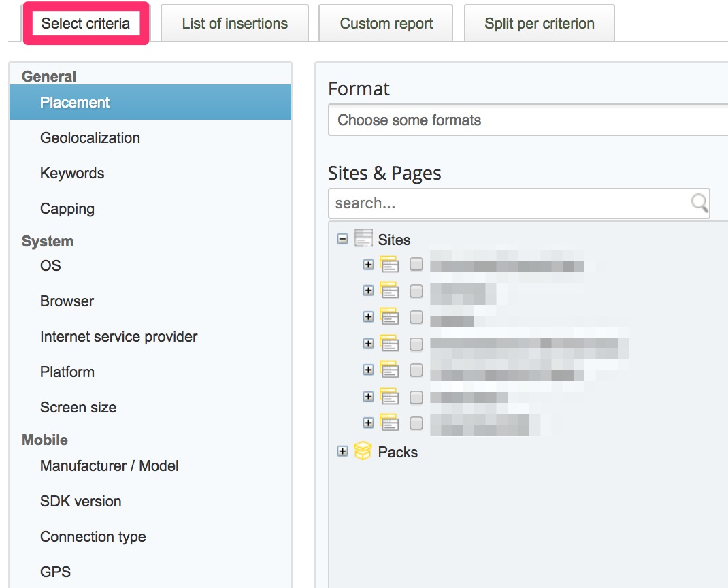The height and width of the screenshot is (588, 728).
Task: Expand the second site in the tree
Action: 368,291
